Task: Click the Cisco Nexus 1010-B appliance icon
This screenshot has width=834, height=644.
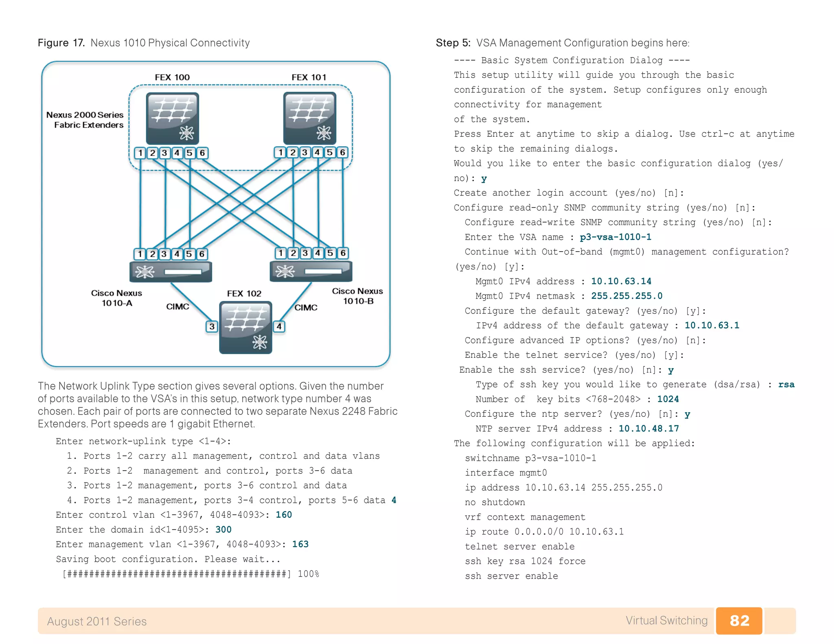Action: pyautogui.click(x=311, y=272)
